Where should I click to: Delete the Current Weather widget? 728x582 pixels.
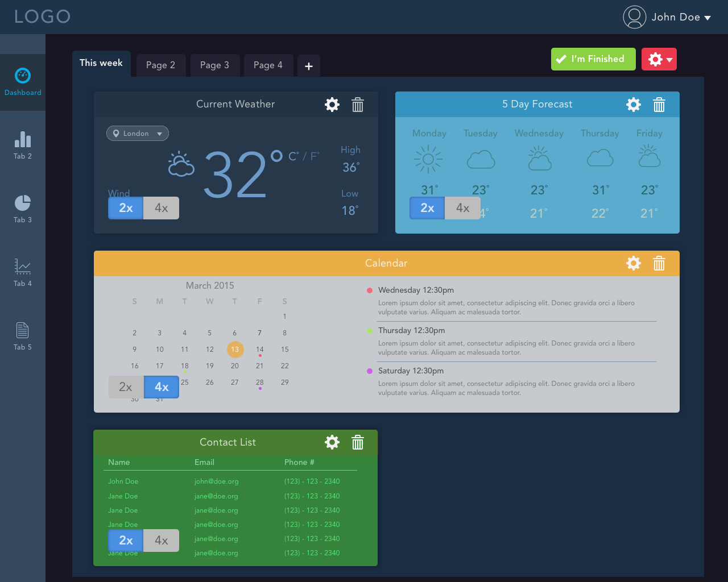click(x=358, y=105)
